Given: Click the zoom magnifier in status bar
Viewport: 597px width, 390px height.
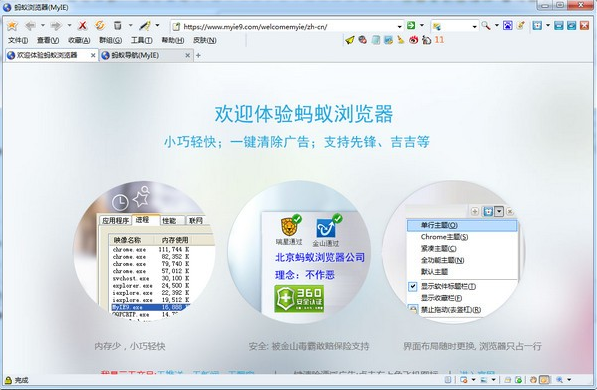Looking at the screenshot, I should pos(559,379).
